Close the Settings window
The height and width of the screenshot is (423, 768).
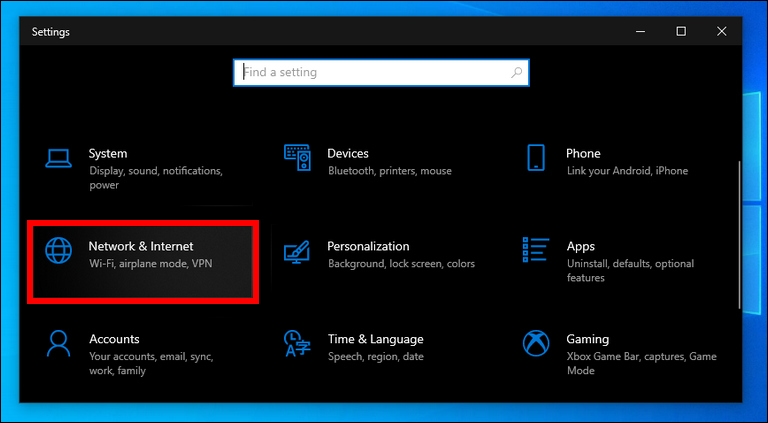pyautogui.click(x=721, y=31)
